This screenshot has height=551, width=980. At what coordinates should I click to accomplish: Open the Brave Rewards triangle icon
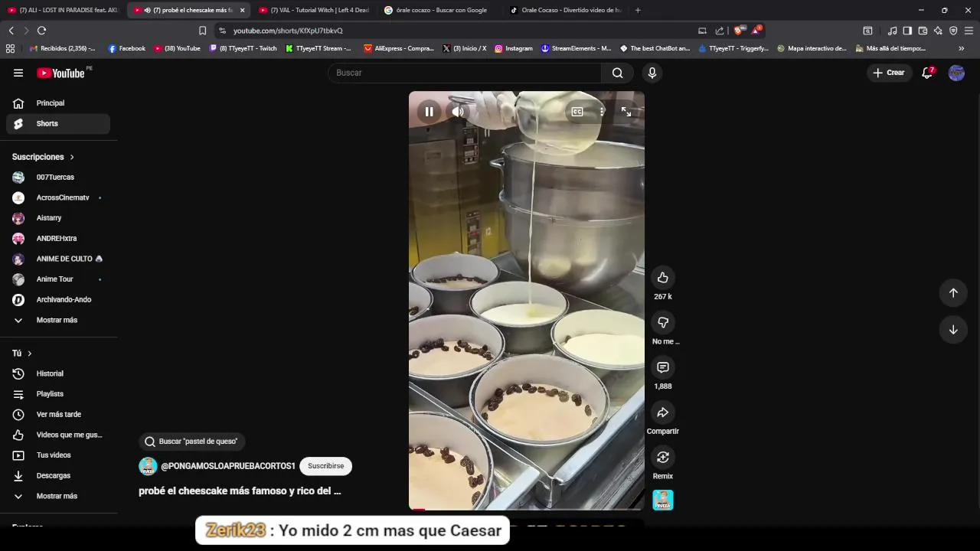tap(756, 31)
